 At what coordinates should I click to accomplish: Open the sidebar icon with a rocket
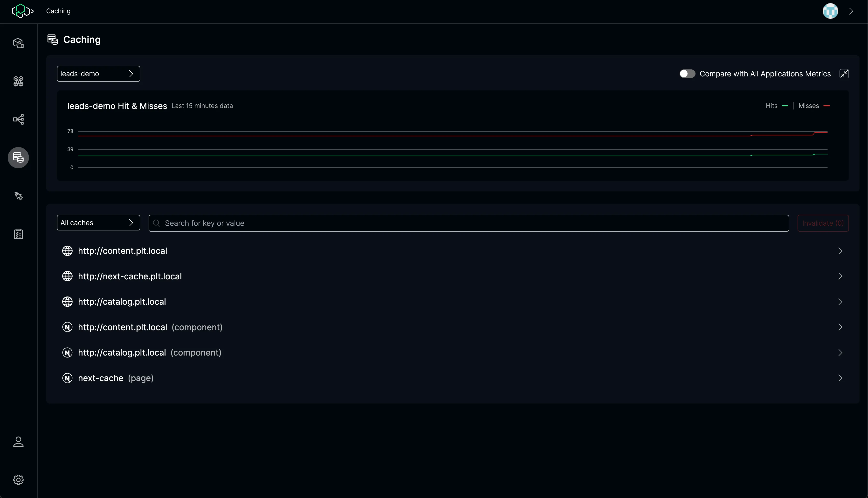pos(18,196)
